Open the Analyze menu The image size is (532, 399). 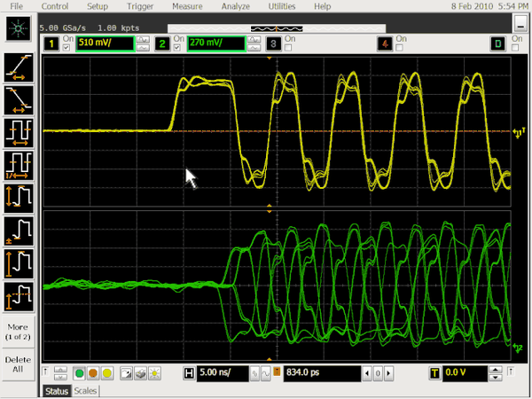[x=236, y=6]
